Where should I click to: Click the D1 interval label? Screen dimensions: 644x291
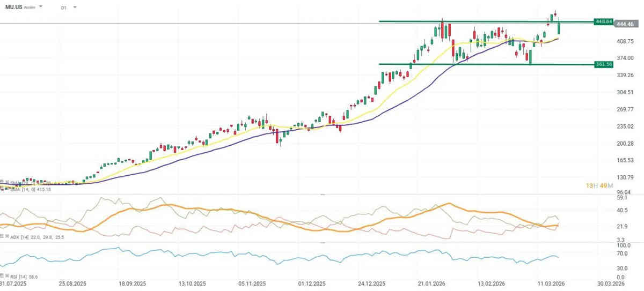click(x=64, y=8)
